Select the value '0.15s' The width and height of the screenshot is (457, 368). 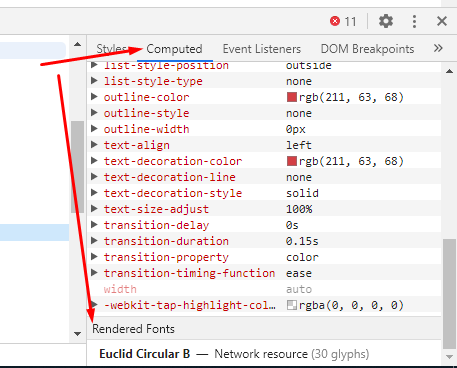coord(302,241)
